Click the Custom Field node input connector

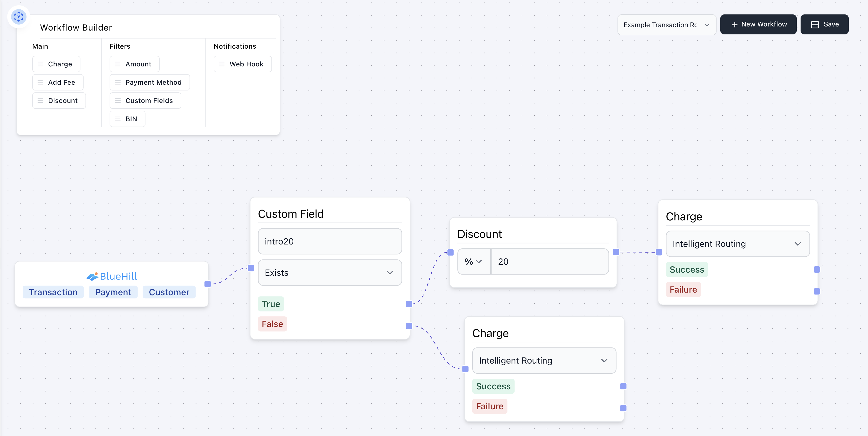coord(251,268)
